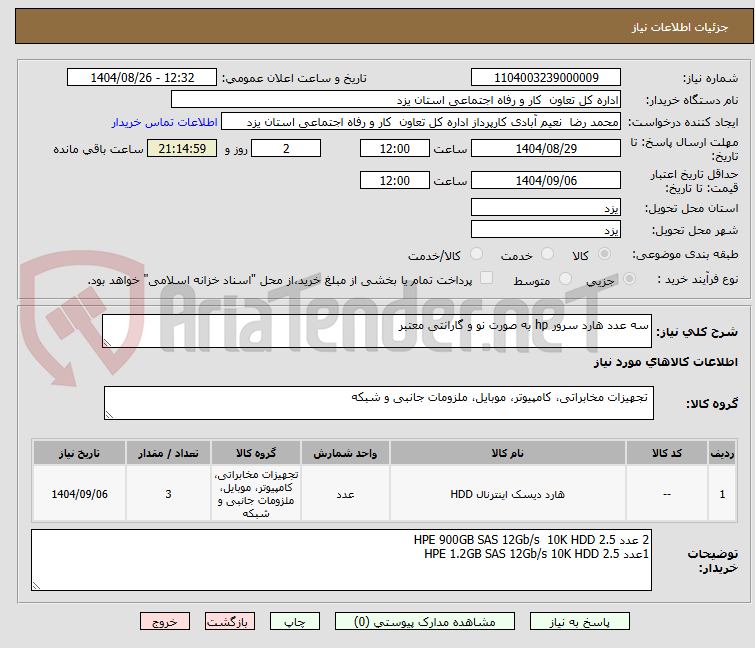Viewport: 755px width, 648px height.
Task: Click the quantity cell showing 3
Action: [x=168, y=494]
